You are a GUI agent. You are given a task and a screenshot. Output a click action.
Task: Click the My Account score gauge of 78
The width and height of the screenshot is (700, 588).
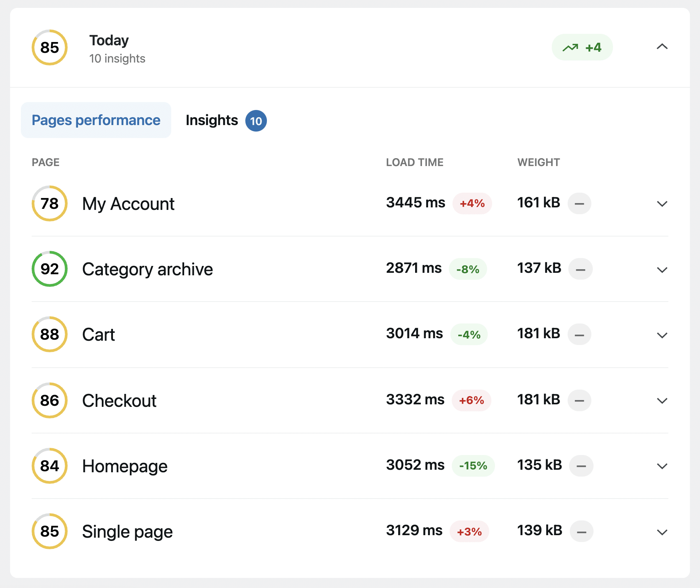point(49,203)
